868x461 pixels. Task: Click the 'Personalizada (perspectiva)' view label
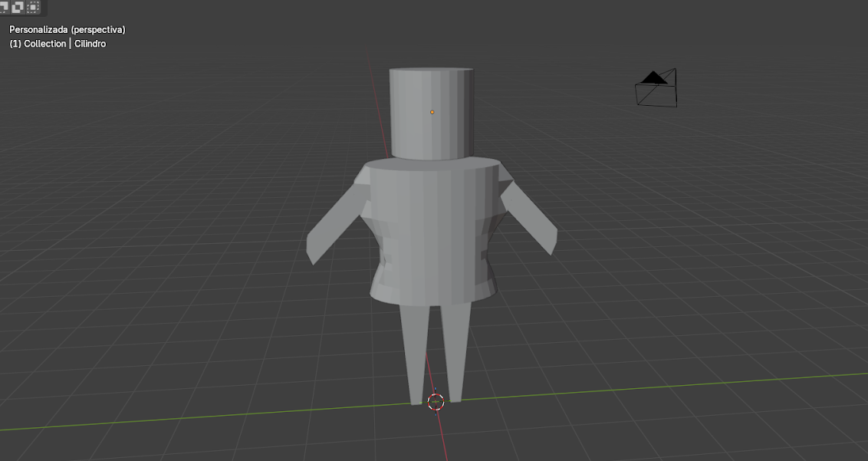(67, 29)
